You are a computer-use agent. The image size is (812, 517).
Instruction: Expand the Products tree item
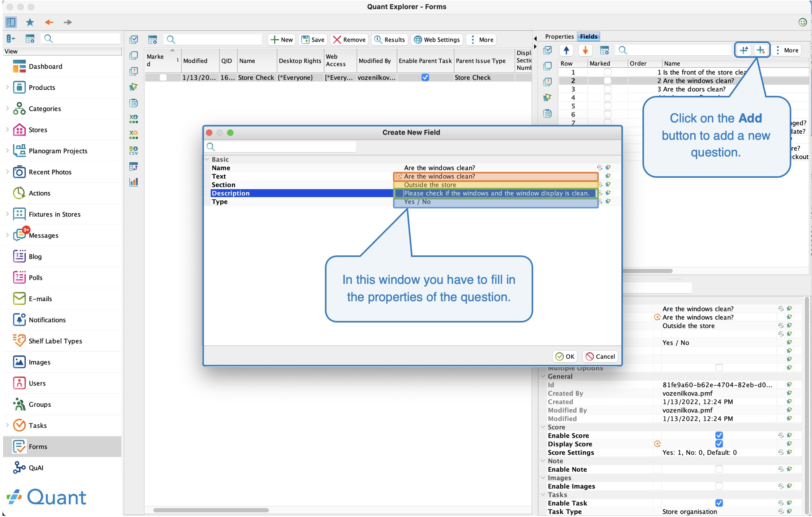[7, 87]
